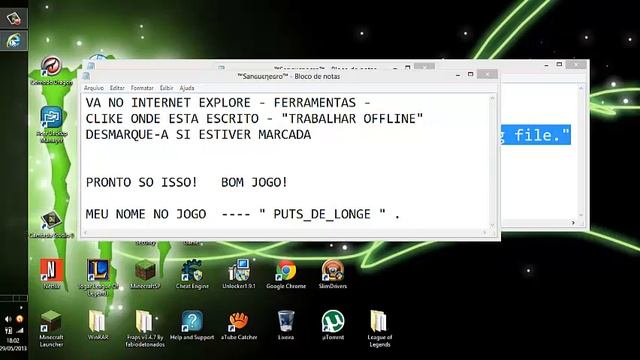Viewport: 640px width, 360px height.
Task: Click the volume speaker tray icon
Action: (x=8, y=319)
